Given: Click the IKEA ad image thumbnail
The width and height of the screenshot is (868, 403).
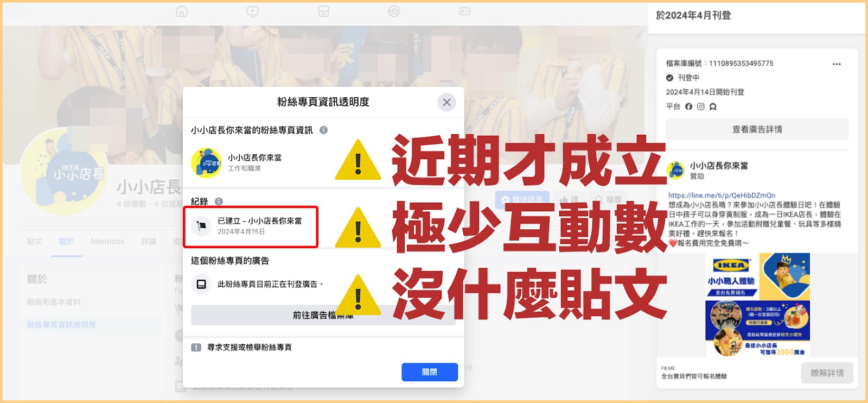Looking at the screenshot, I should pyautogui.click(x=757, y=305).
